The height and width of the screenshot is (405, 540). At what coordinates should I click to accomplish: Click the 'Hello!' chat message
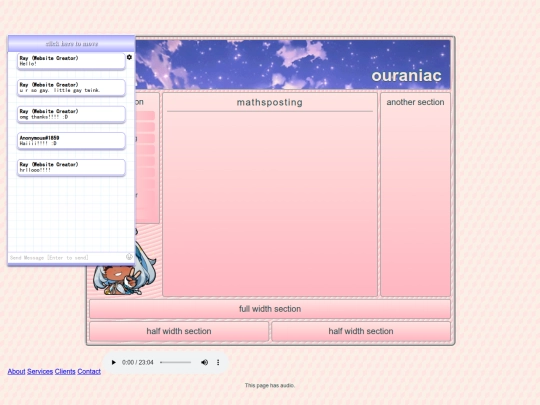pos(71,61)
